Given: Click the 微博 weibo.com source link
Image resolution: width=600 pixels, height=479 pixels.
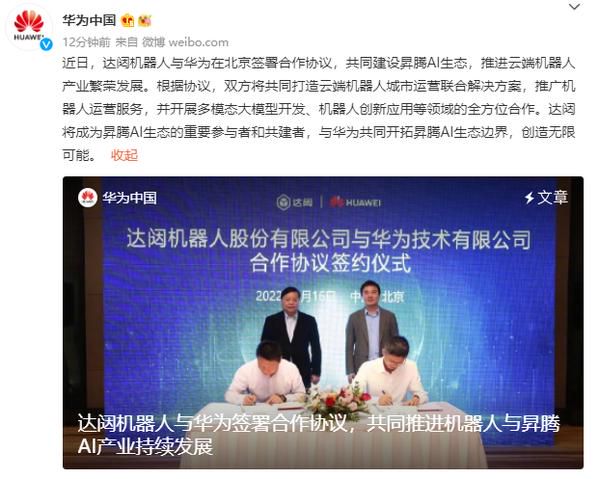Looking at the screenshot, I should [185, 42].
